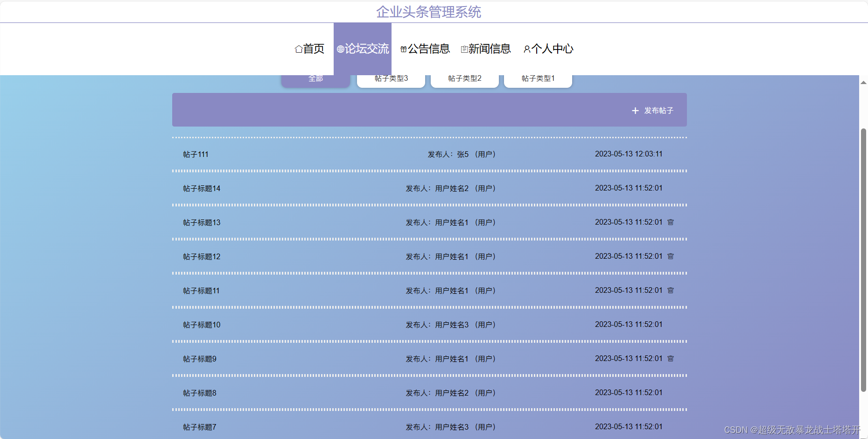Open the 新闻信息 menu item
868x439 pixels.
485,49
